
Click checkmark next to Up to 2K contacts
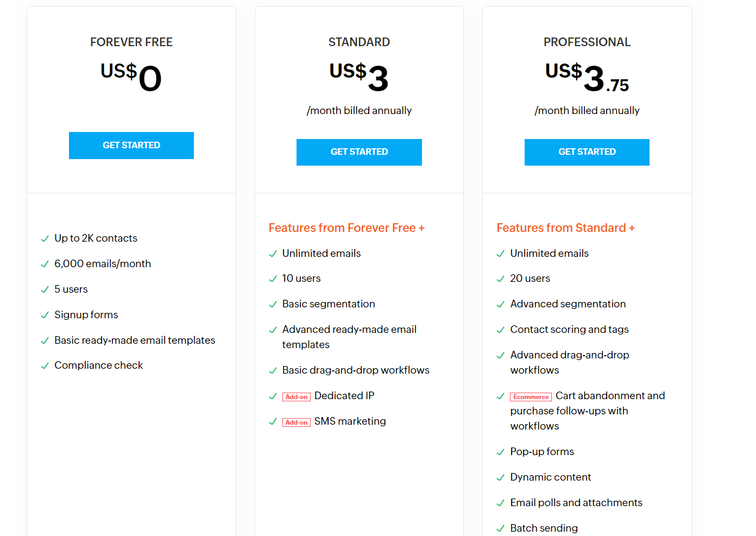45,239
